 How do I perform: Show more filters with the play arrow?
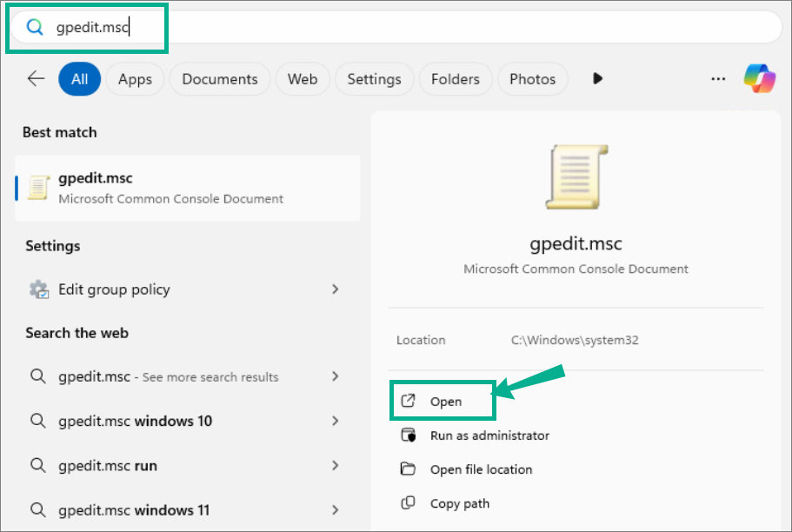[597, 79]
